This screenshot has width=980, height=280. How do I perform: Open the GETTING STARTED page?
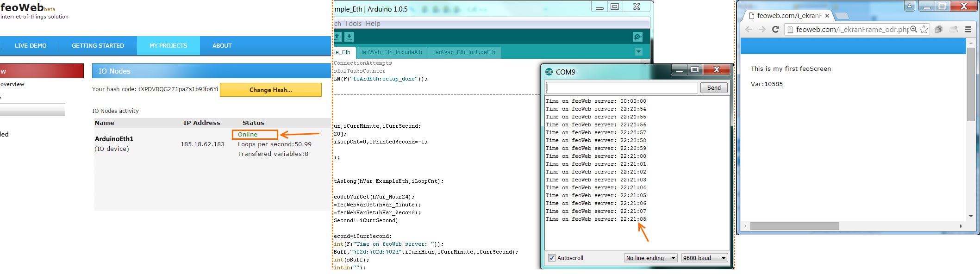coord(98,46)
